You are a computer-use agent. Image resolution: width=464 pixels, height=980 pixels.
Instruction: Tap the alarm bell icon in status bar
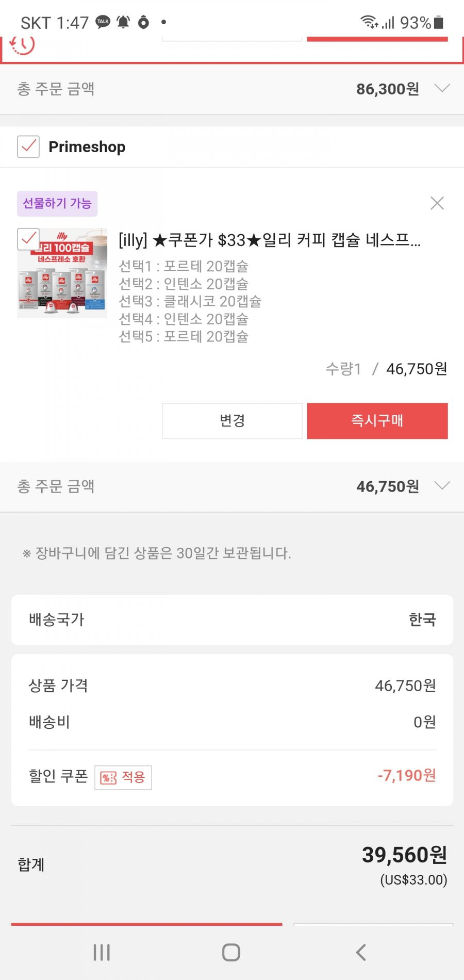tap(123, 22)
